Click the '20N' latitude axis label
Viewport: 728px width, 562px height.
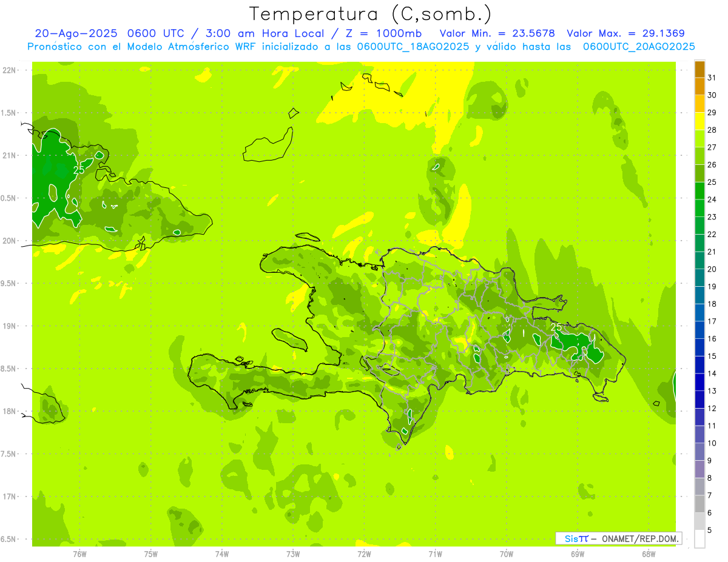(10, 241)
